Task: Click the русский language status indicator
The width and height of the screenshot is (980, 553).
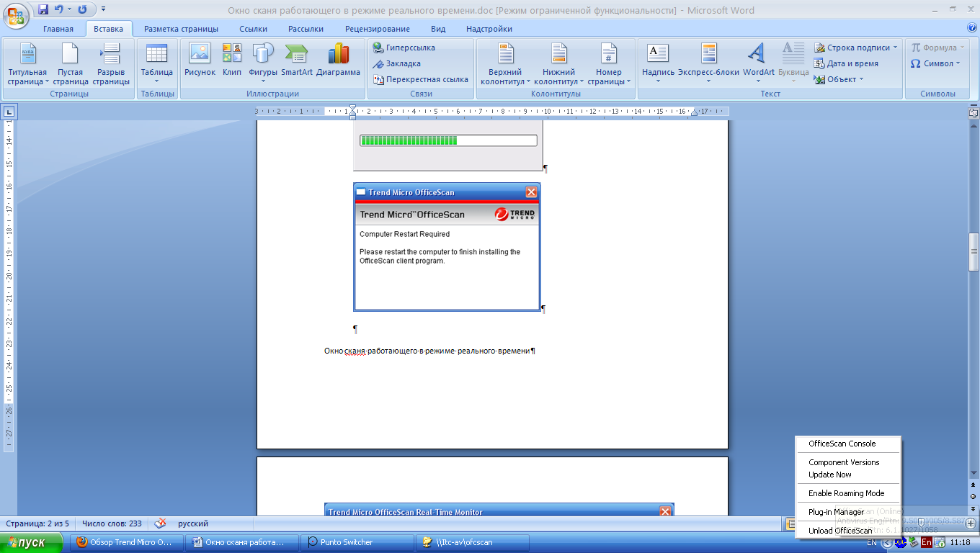Action: (x=193, y=523)
